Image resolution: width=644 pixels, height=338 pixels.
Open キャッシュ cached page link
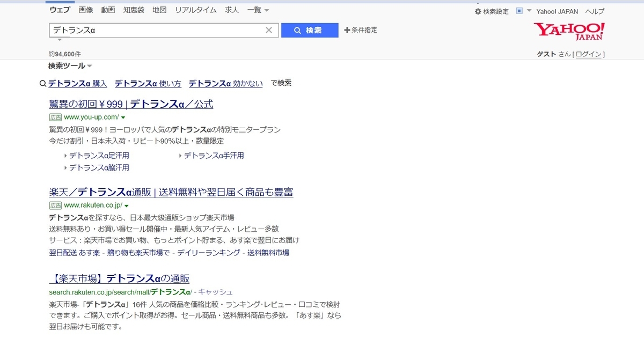216,292
